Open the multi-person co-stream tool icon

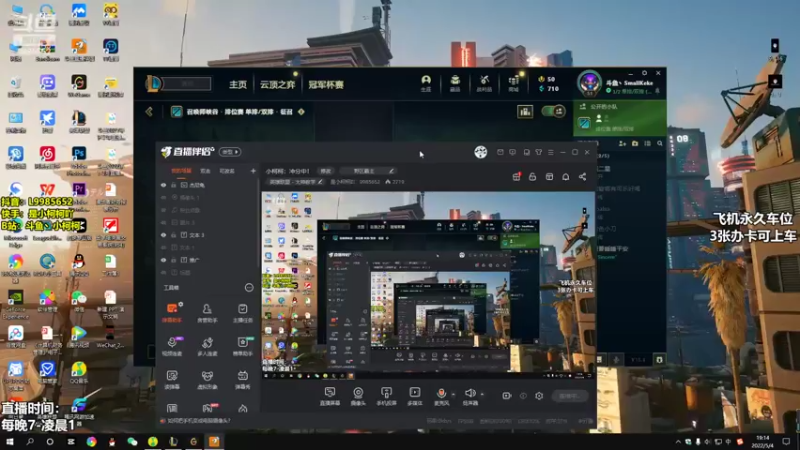(207, 345)
